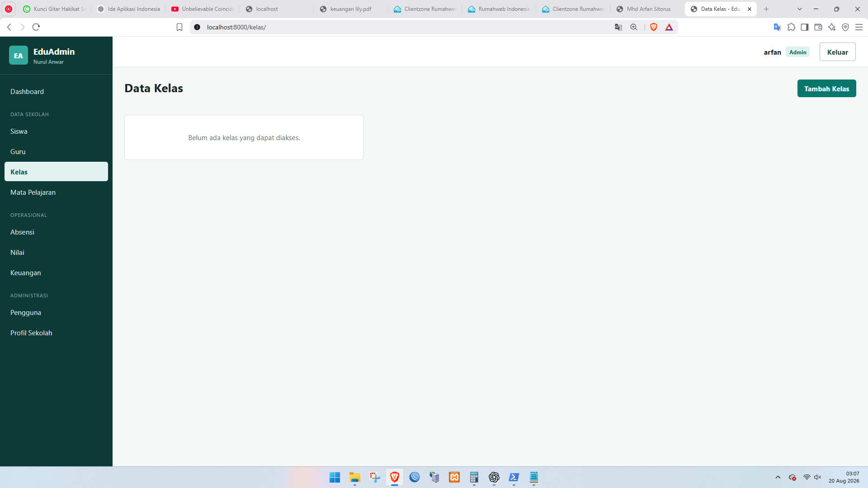Click the Tambah Kelas button
This screenshot has height=488, width=868.
click(826, 89)
